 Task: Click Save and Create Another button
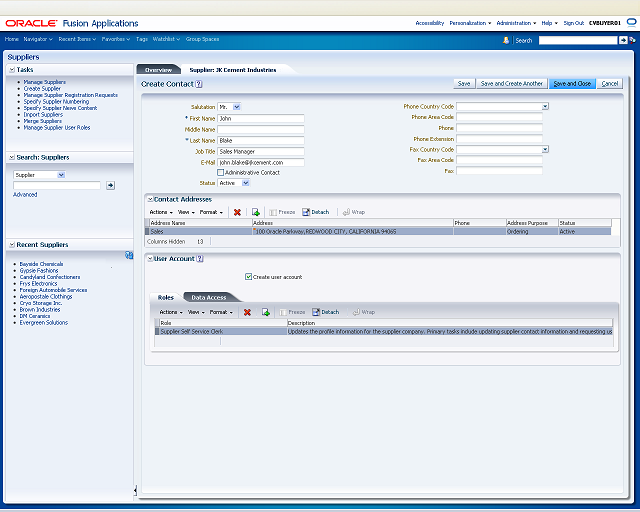point(512,84)
